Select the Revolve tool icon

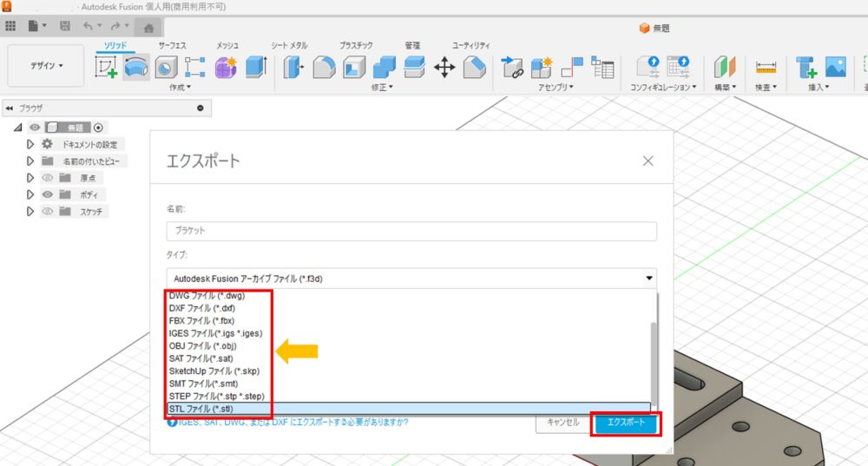tap(136, 68)
